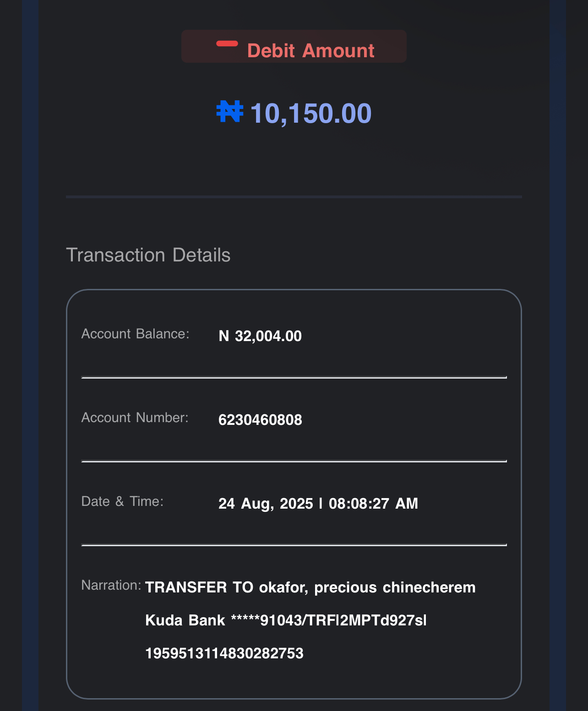Click the divider under Account Balance row
Viewport: 588px width, 711px height.
(x=294, y=378)
